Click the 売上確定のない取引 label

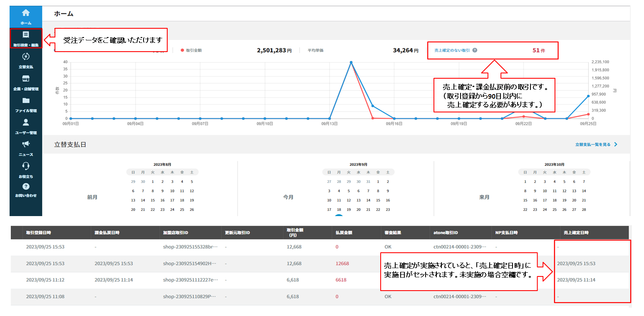[x=452, y=50]
